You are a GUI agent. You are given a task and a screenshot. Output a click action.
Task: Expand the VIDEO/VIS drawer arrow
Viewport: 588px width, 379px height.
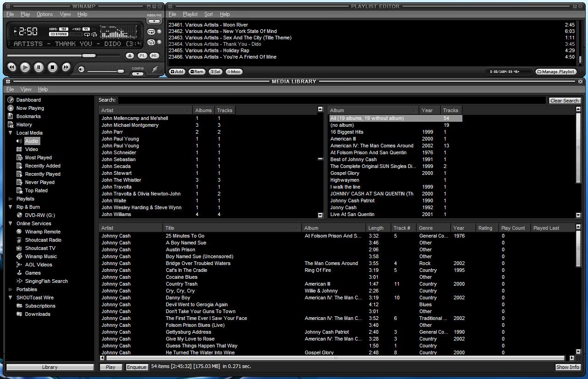(154, 22)
